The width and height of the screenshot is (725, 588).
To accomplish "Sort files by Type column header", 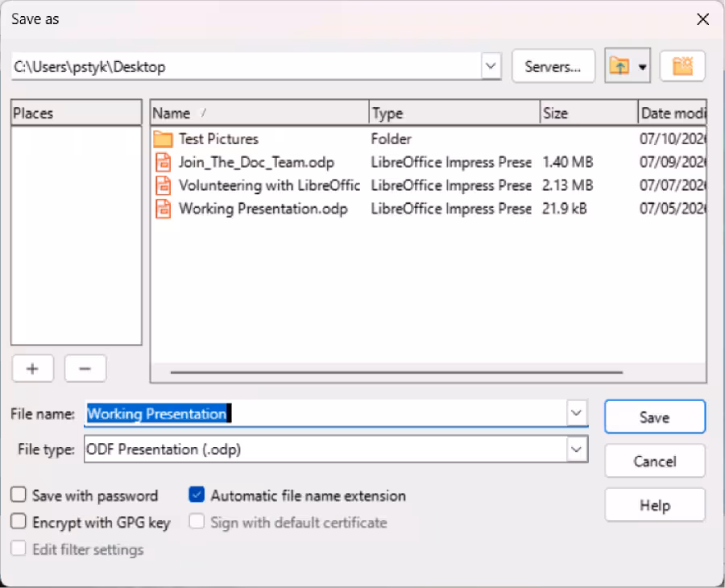I will click(454, 113).
